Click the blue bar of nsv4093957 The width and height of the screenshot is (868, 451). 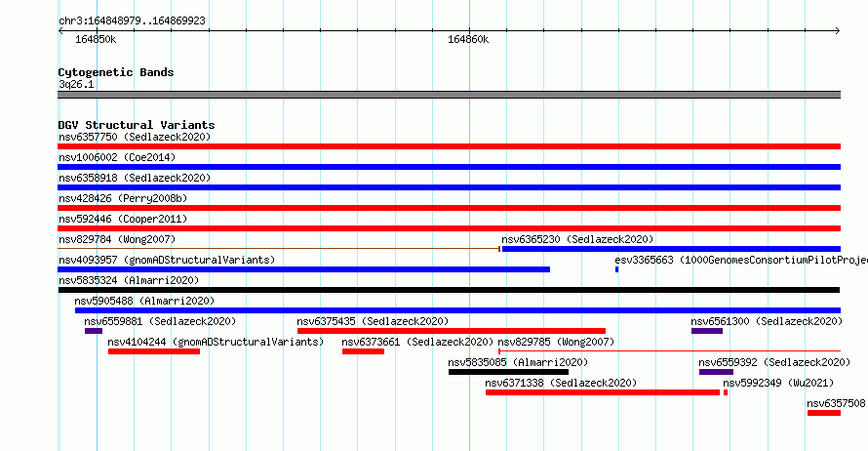[304, 269]
